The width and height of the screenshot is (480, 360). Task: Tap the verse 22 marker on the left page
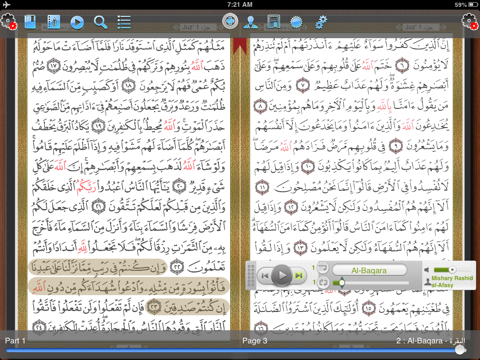pos(177,267)
